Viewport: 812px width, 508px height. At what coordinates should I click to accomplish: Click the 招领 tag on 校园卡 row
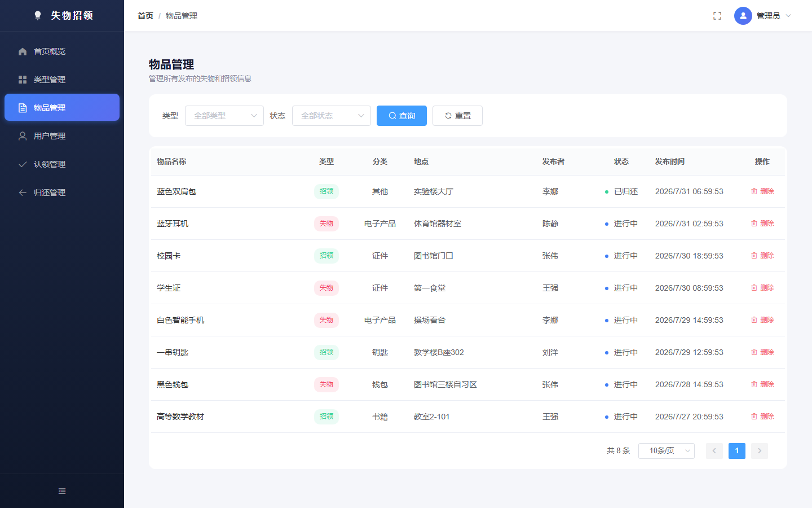point(326,256)
